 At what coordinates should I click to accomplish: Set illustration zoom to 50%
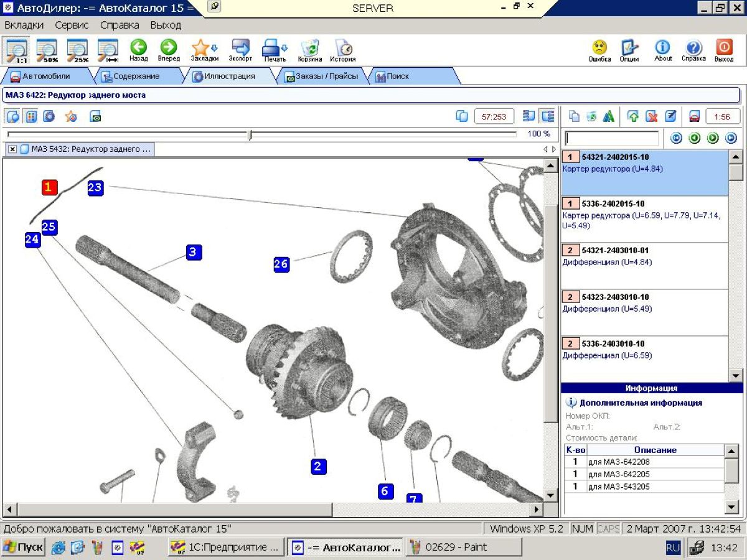(47, 51)
